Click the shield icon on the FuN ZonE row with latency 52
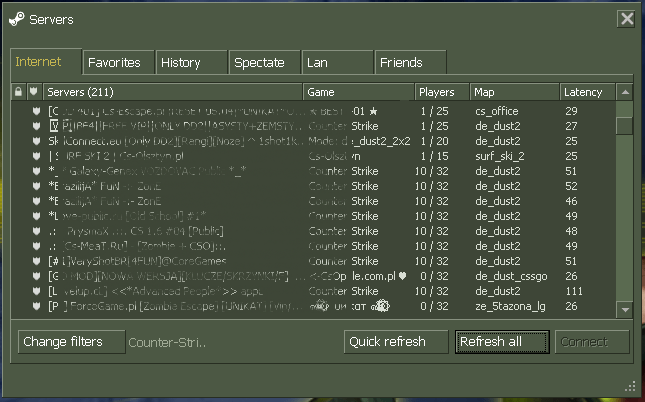This screenshot has width=645, height=402. (37, 186)
